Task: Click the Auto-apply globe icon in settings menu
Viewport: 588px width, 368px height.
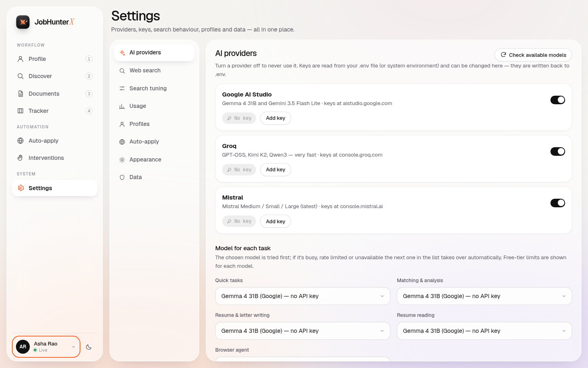Action: click(x=122, y=142)
